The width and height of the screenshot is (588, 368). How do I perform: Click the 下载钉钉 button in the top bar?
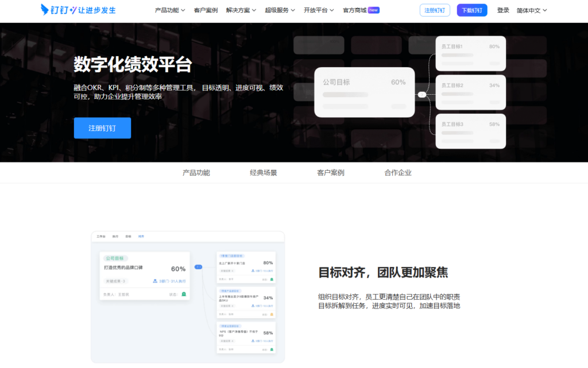click(471, 10)
